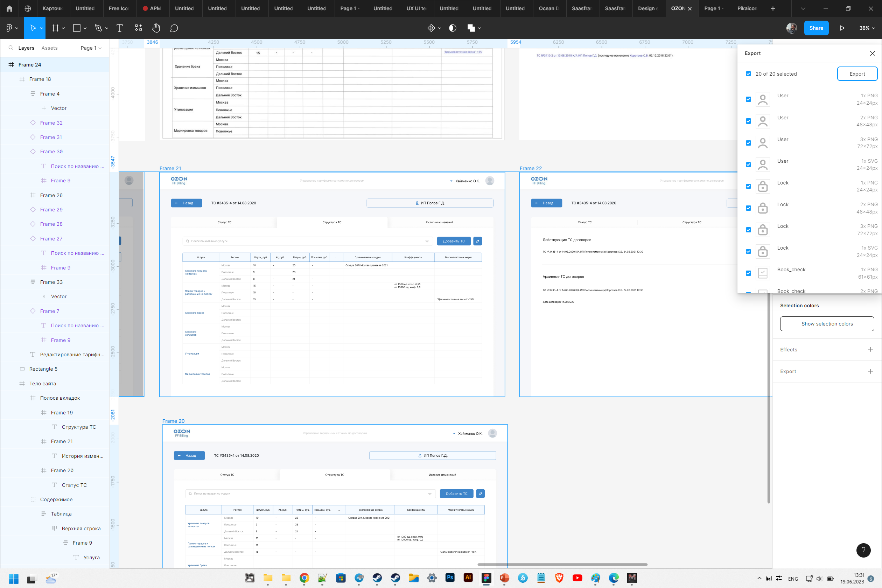Click the Share button
The width and height of the screenshot is (882, 588).
816,28
